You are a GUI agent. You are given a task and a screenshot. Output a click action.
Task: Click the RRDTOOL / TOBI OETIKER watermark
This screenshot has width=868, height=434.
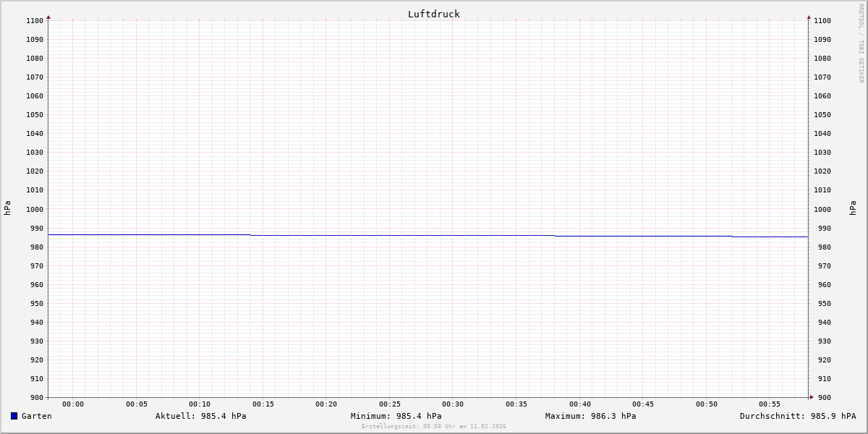(861, 43)
